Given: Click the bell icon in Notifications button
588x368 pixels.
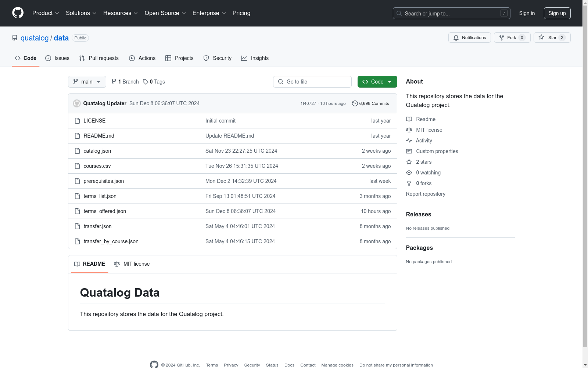Looking at the screenshot, I should [456, 38].
